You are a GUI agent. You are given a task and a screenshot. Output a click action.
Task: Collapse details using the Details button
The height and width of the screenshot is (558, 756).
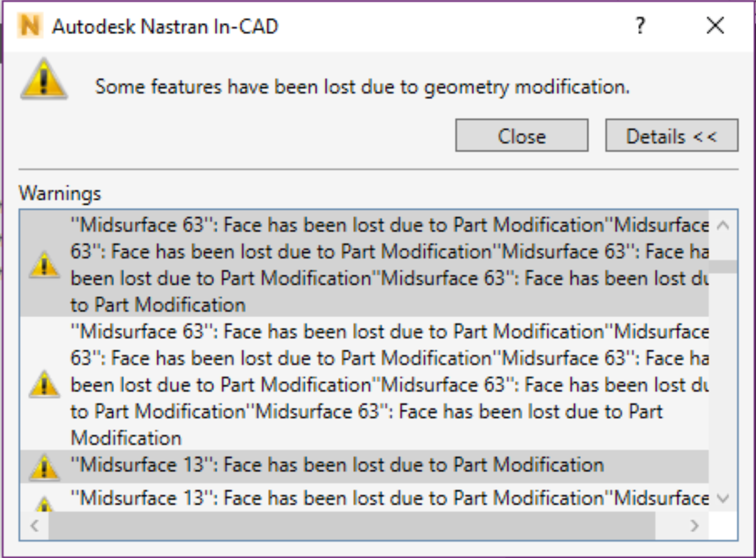click(x=671, y=135)
